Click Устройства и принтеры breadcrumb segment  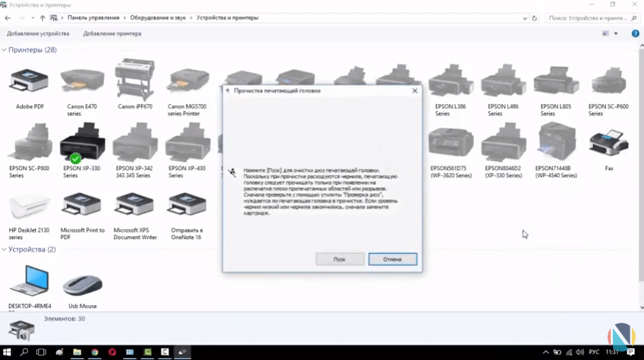pyautogui.click(x=227, y=18)
